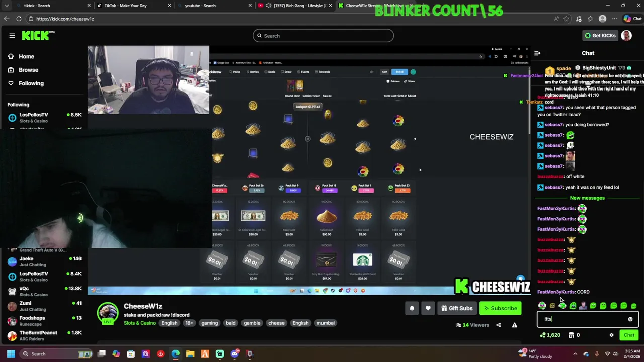
Task: Add this page to favorites star
Action: [x=567, y=19]
